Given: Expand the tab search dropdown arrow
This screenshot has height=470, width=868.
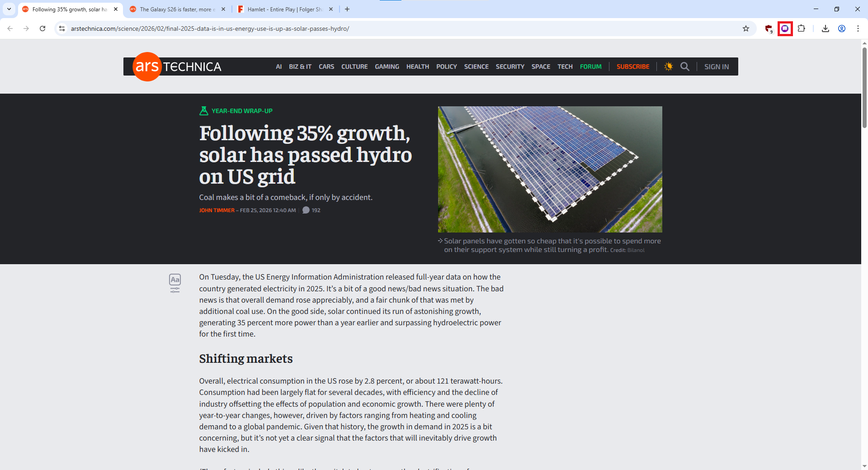Looking at the screenshot, I should (9, 9).
